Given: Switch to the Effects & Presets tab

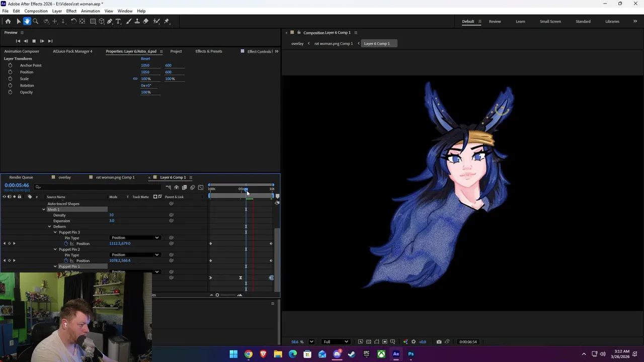Looking at the screenshot, I should (209, 51).
